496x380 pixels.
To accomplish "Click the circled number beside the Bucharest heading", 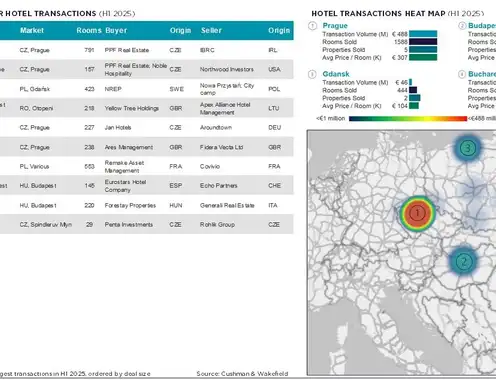I will tap(462, 74).
